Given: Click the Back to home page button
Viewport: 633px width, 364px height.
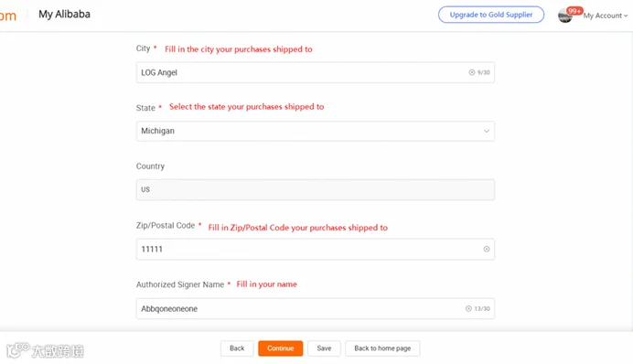Looking at the screenshot, I should click(x=382, y=348).
